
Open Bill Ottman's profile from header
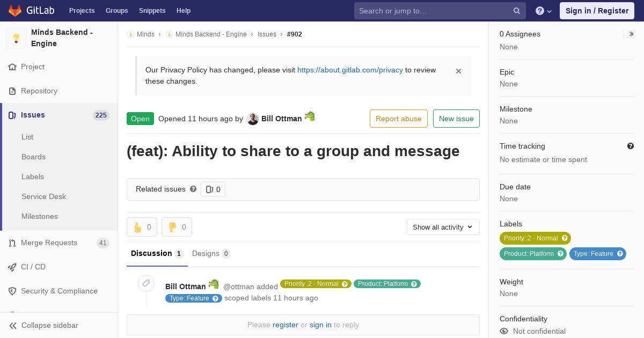pos(281,119)
